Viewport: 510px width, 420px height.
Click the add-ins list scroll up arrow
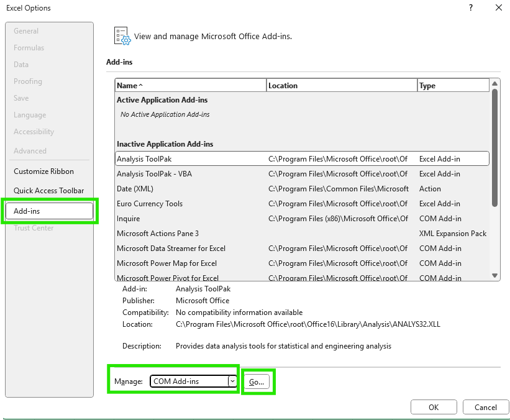pos(494,84)
